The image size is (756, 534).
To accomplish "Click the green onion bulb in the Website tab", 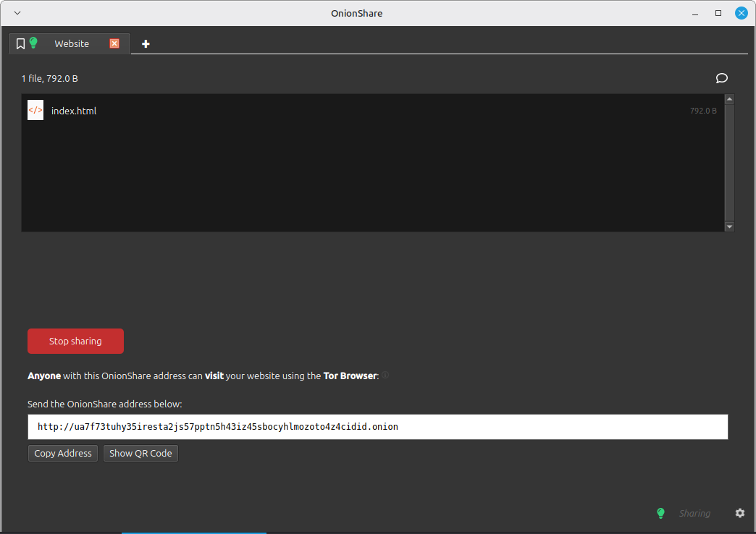I will click(x=33, y=43).
